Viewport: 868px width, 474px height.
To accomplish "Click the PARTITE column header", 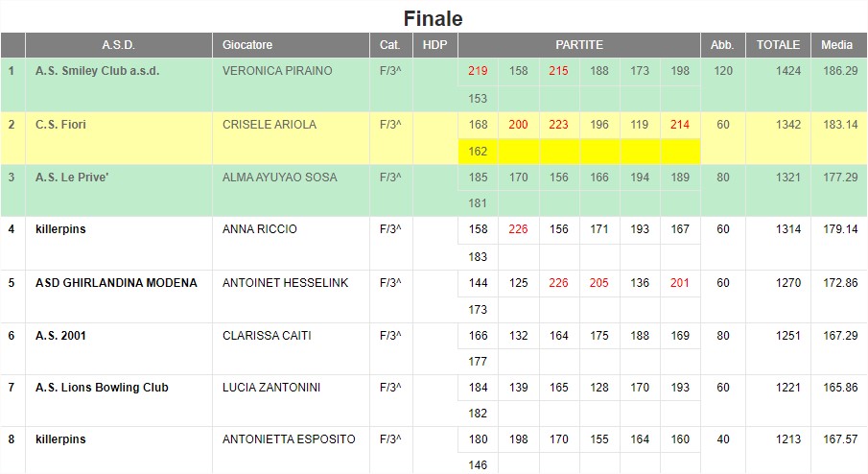I will 579,45.
